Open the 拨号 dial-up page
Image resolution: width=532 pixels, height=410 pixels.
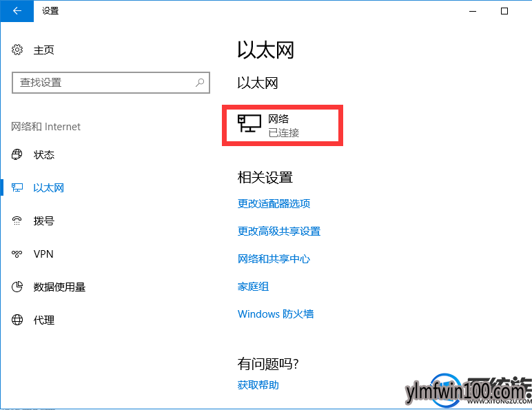click(44, 221)
